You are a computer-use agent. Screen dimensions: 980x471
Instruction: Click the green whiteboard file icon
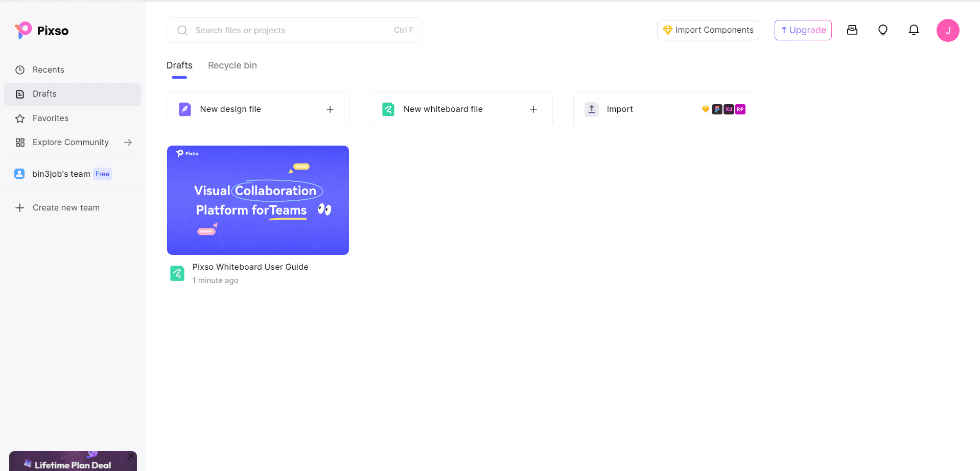[388, 109]
